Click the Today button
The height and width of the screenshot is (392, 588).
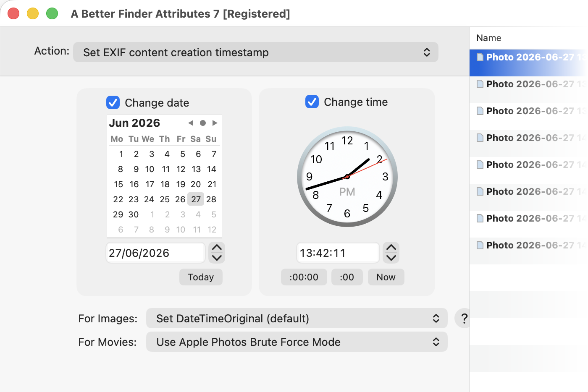click(x=201, y=277)
